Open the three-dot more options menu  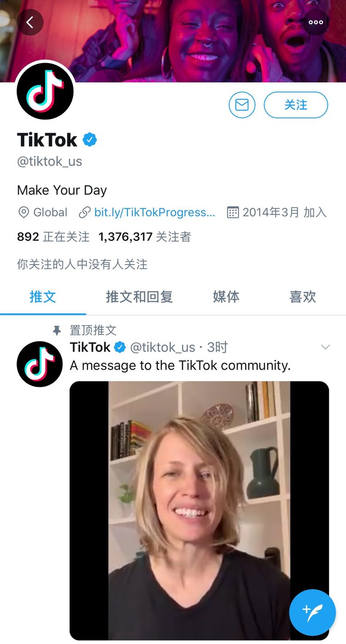tap(316, 22)
